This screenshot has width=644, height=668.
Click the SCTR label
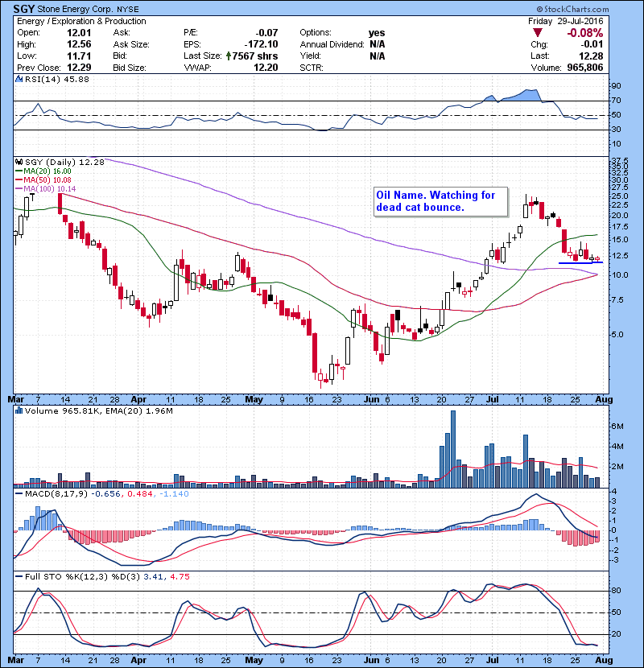tap(312, 68)
